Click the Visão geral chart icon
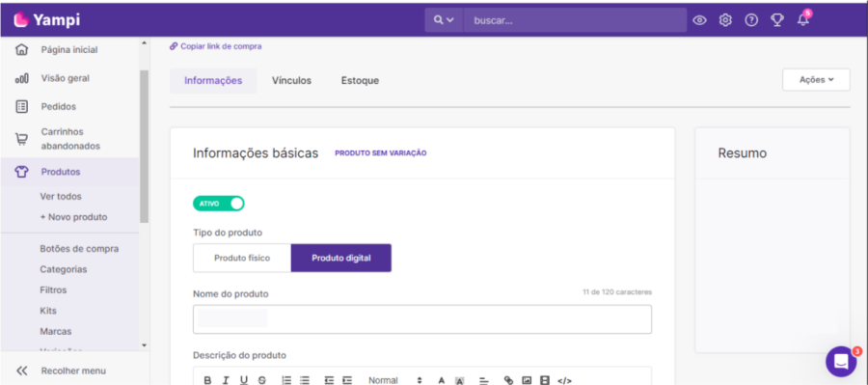The height and width of the screenshot is (385, 868). 21,79
